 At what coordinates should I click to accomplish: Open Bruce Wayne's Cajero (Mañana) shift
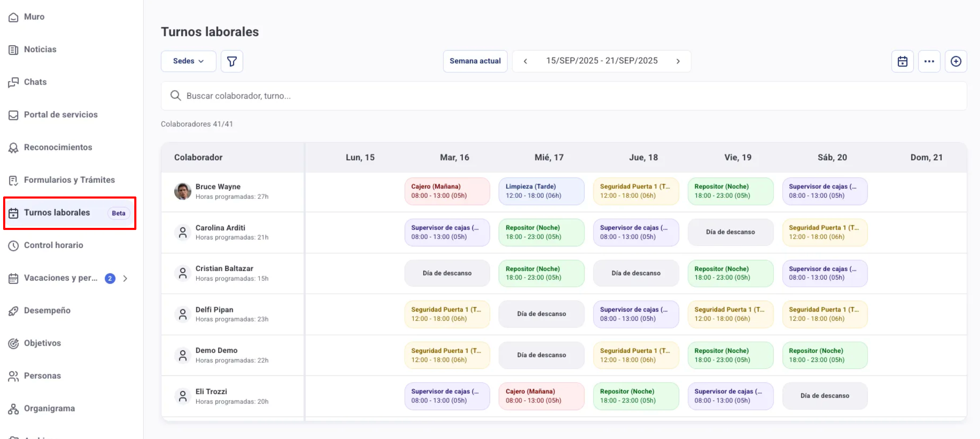447,191
